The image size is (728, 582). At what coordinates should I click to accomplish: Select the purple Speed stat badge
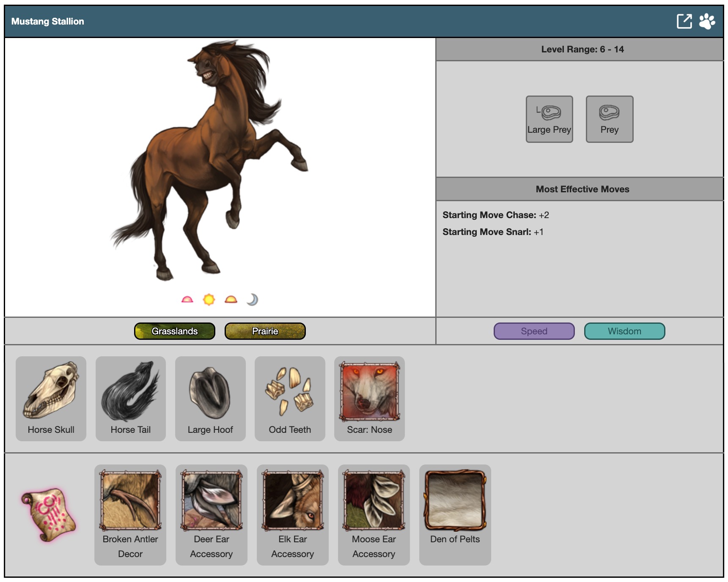534,331
